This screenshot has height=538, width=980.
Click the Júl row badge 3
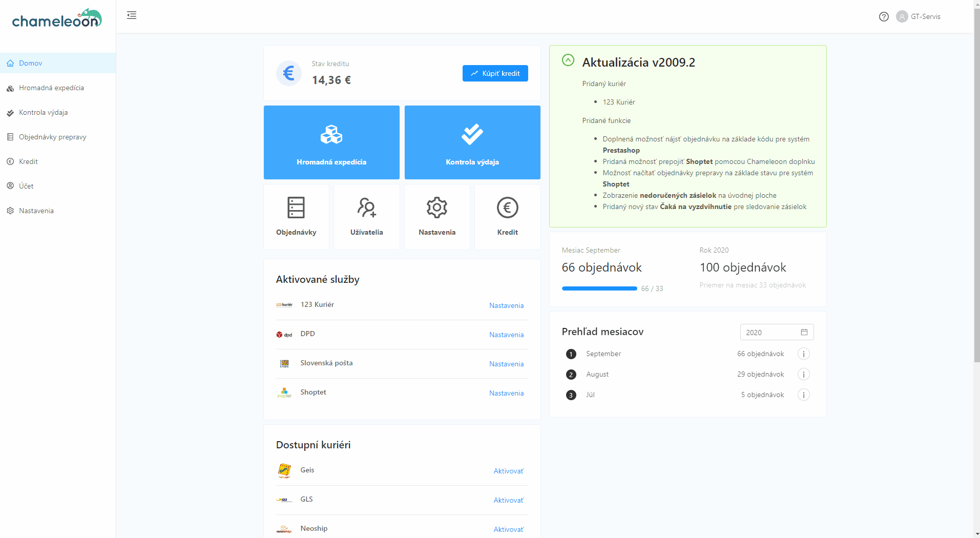click(571, 395)
